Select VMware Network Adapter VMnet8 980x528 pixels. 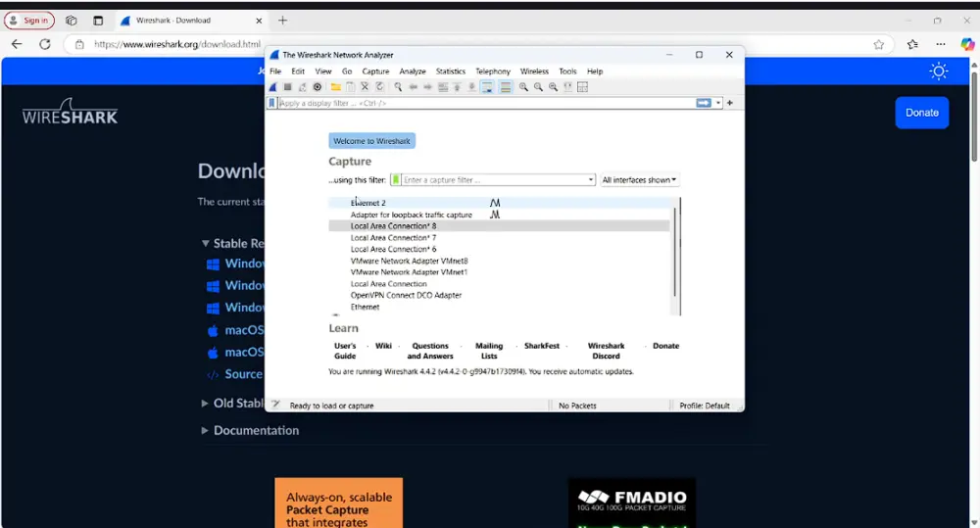tap(499, 261)
